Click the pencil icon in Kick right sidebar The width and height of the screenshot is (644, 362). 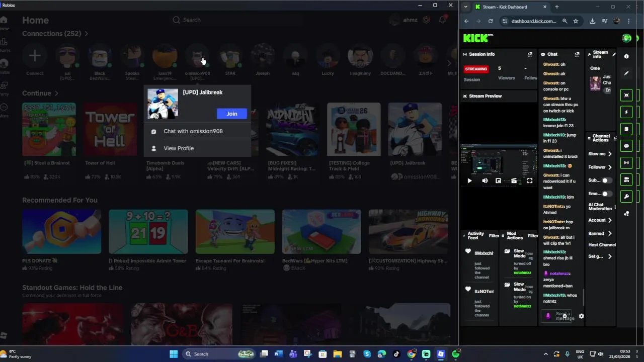click(626, 73)
